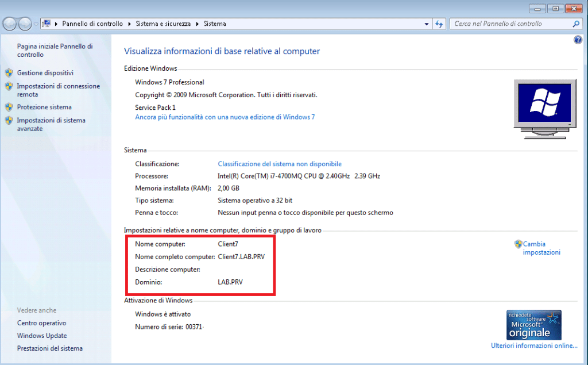588x365 pixels.
Task: Minimize the Sistema window
Action: tap(537, 8)
